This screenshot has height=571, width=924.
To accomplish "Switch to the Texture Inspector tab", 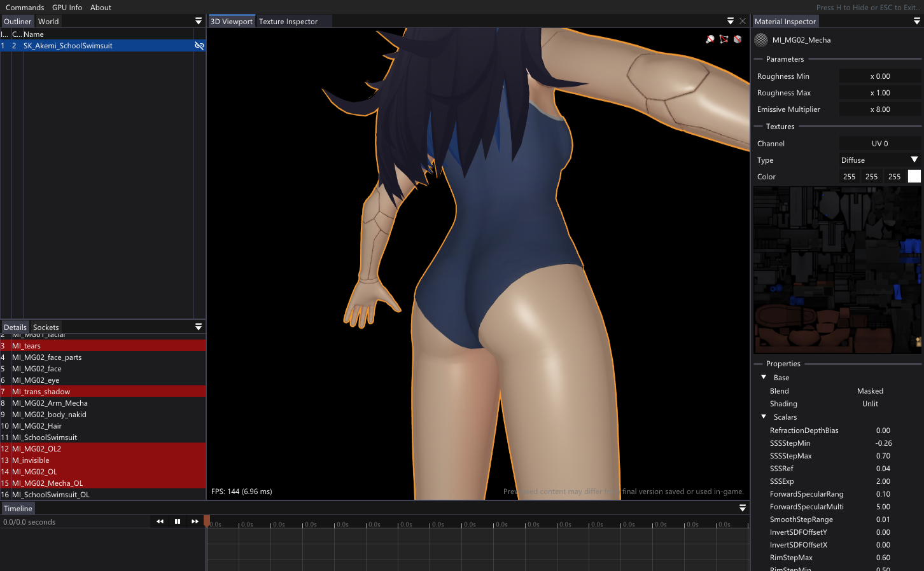I will click(288, 22).
